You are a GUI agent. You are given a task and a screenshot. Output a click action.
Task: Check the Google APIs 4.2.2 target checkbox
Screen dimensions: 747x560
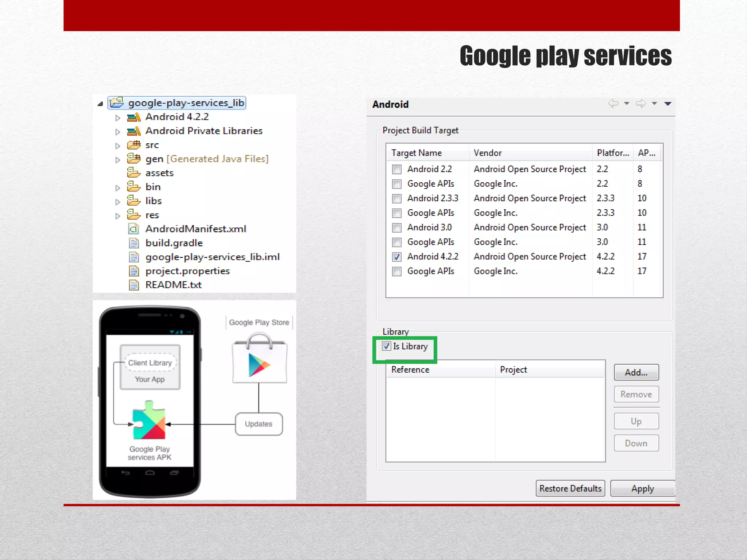click(397, 272)
